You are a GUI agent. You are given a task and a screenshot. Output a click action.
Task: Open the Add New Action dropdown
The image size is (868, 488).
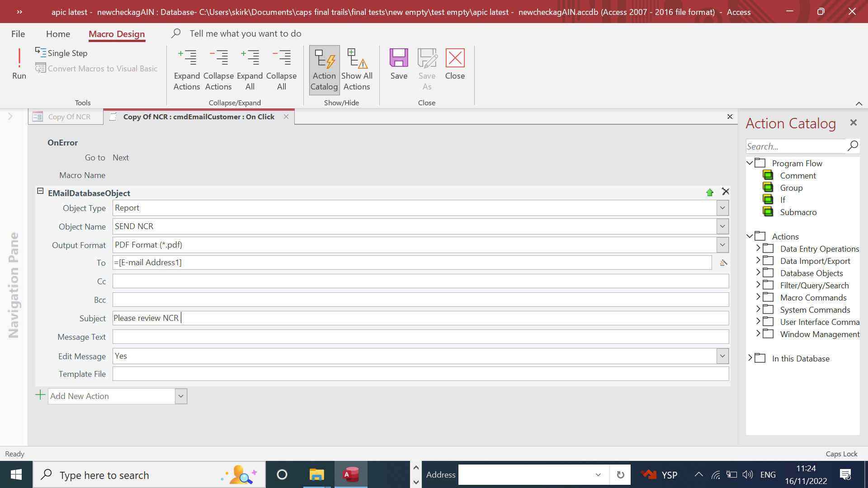[x=181, y=396]
